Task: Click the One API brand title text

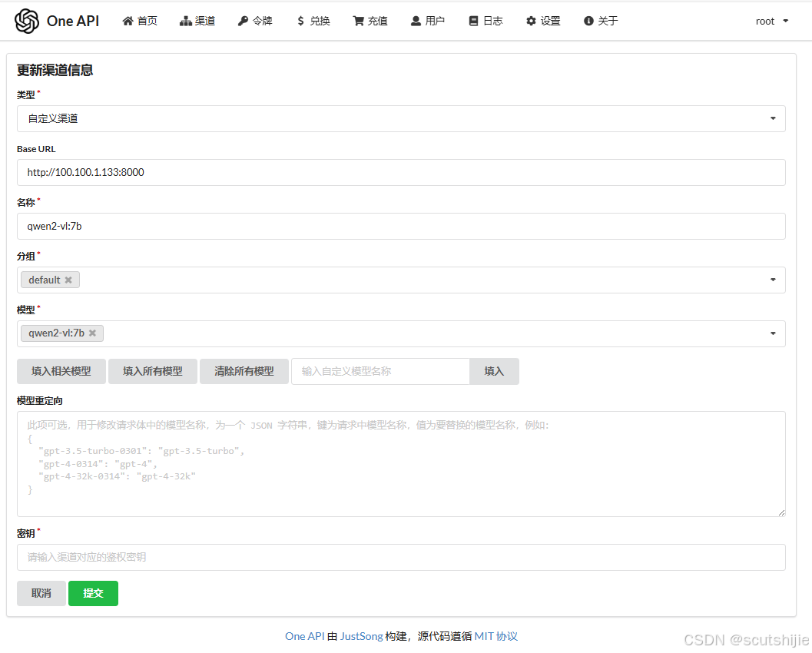Action: pos(73,22)
